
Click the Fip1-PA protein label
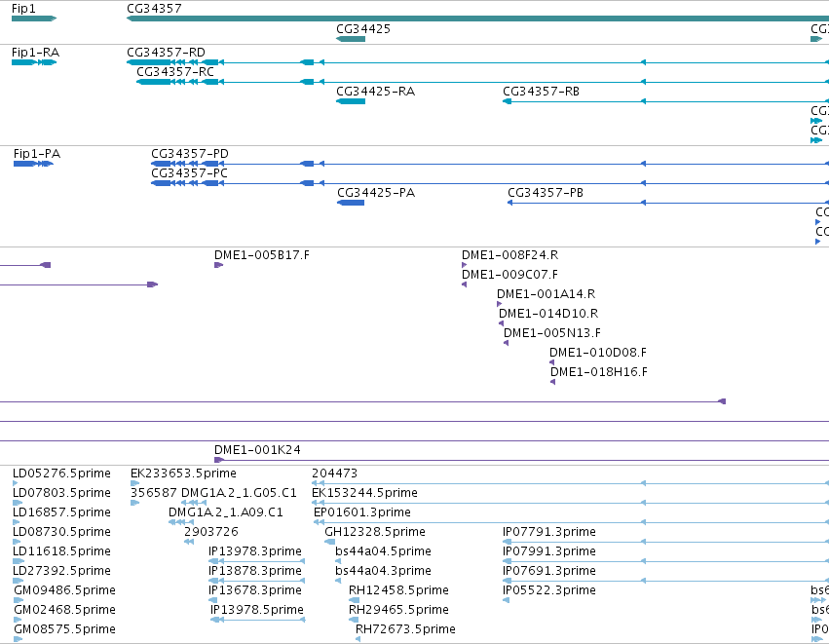[x=37, y=154]
